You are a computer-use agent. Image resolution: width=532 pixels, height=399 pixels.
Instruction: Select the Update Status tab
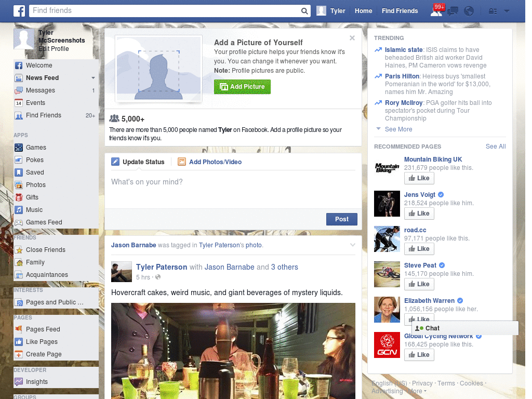(x=138, y=162)
